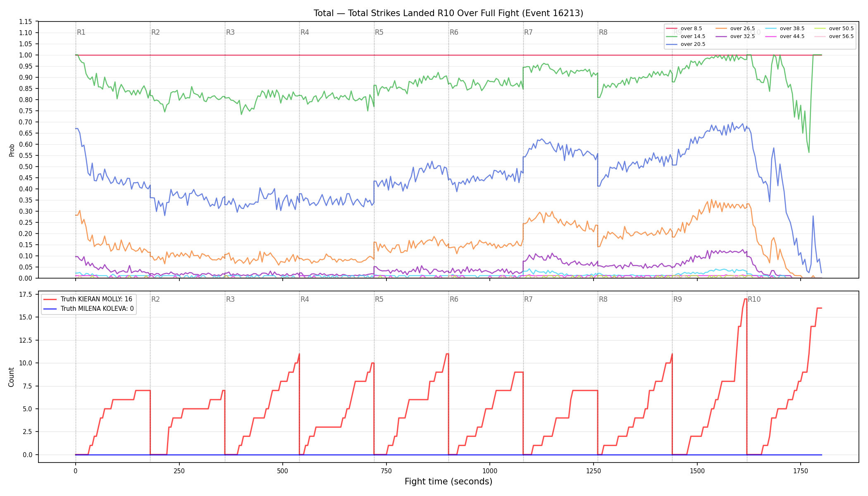Click the R3 round label in probability chart
This screenshot has height=496, width=868.
pos(230,32)
